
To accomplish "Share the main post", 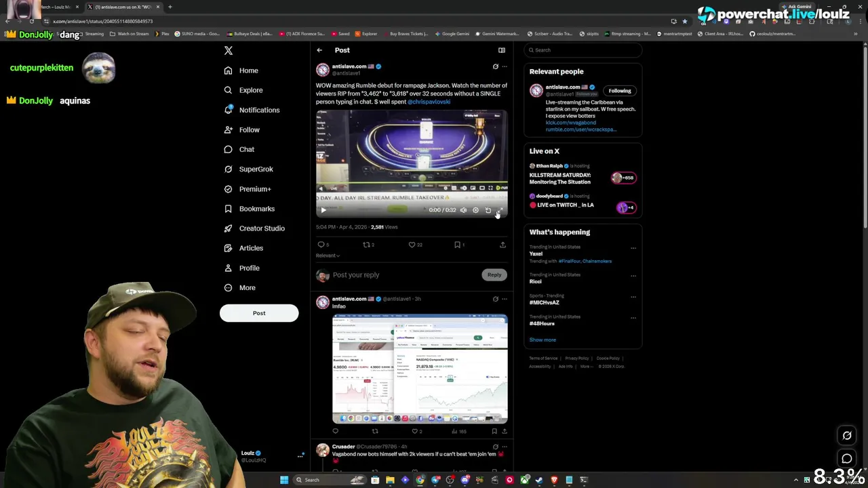I will point(502,245).
